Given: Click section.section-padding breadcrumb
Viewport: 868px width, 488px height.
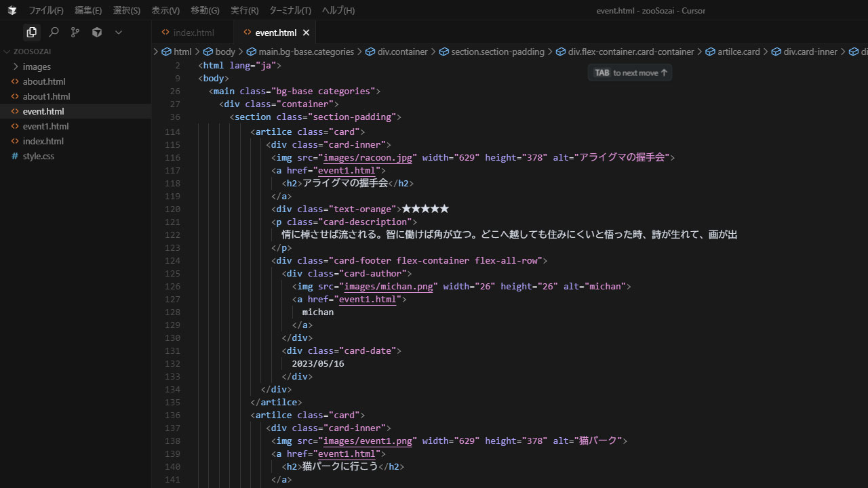Looking at the screenshot, I should (x=492, y=52).
